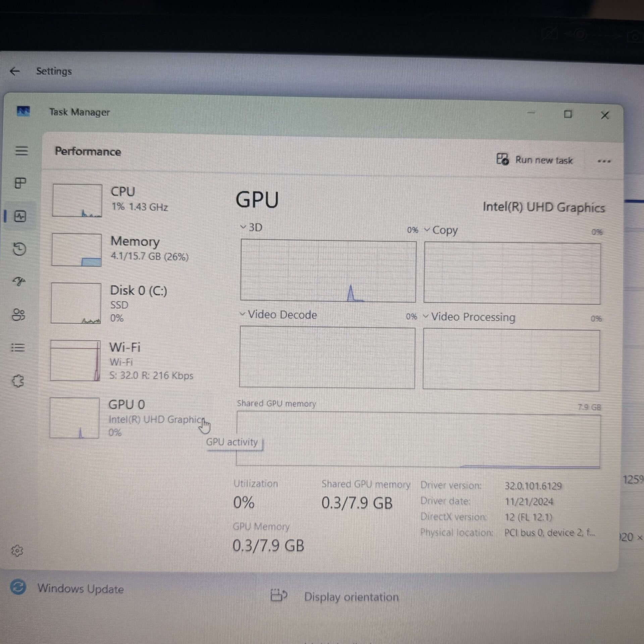Click Run new task button

pos(535,160)
